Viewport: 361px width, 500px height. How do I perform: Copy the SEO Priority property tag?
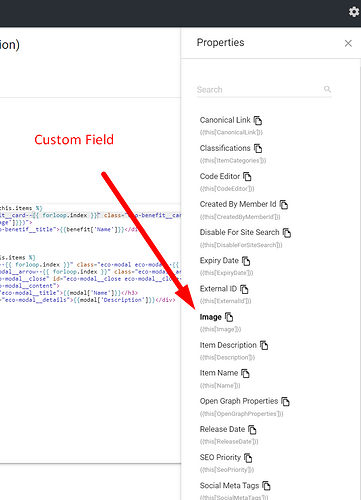pos(248,458)
